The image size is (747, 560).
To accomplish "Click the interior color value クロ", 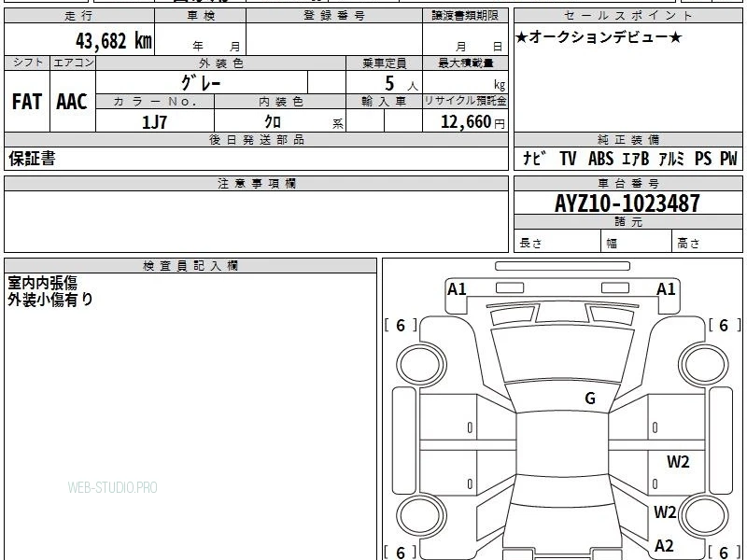I will 273,122.
